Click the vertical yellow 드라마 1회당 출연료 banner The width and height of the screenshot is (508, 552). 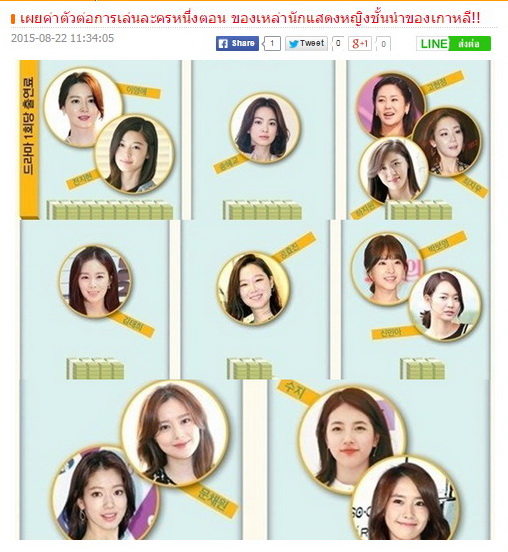pyautogui.click(x=29, y=139)
